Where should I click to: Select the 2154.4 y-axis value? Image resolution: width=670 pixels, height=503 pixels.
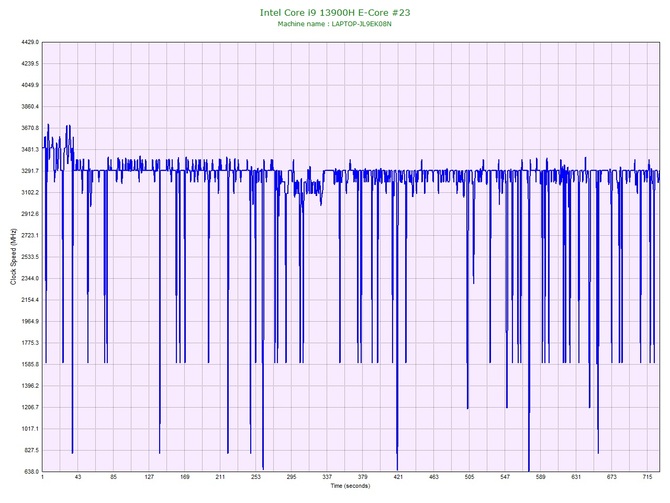[30, 300]
